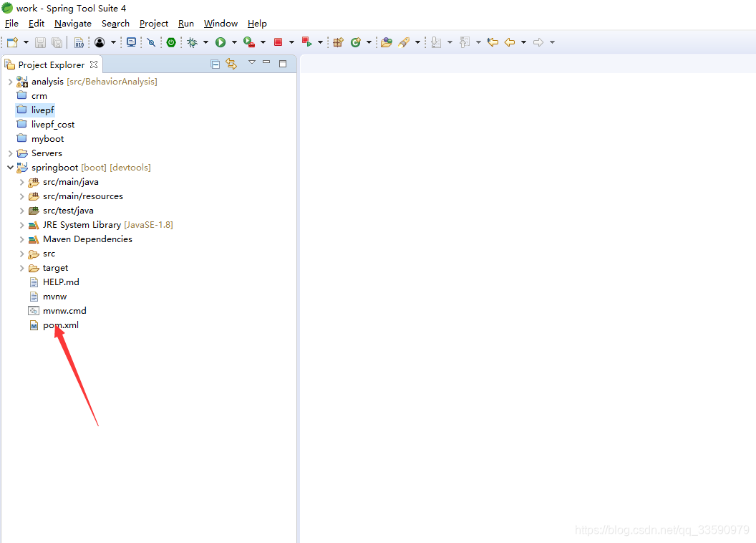The image size is (756, 543).
Task: Open the Project Explorer View Menu triangle
Action: pyautogui.click(x=252, y=62)
